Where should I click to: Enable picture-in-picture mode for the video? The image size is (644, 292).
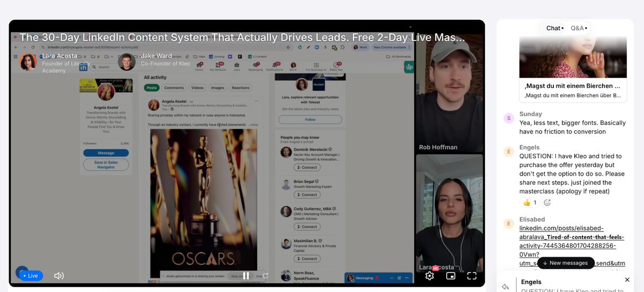(451, 275)
